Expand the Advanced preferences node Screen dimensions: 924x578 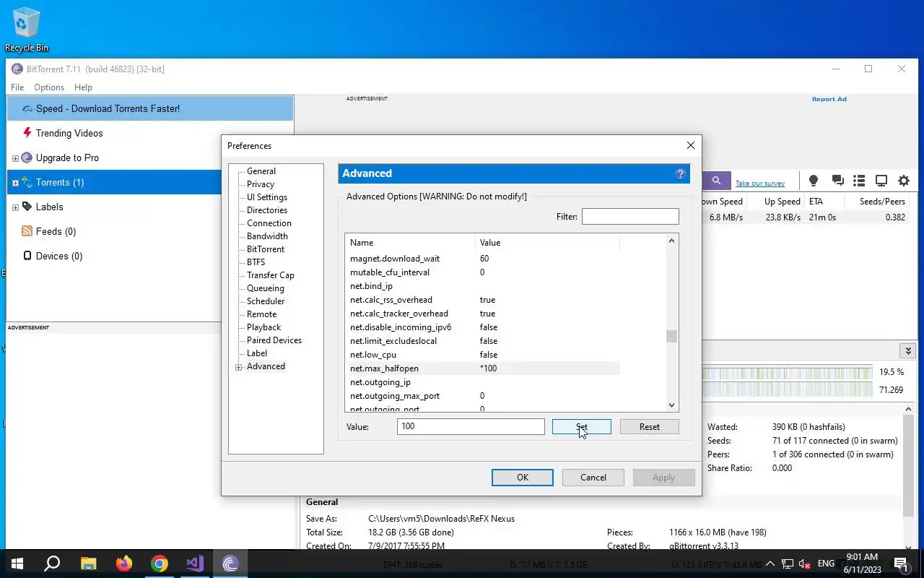(x=239, y=367)
